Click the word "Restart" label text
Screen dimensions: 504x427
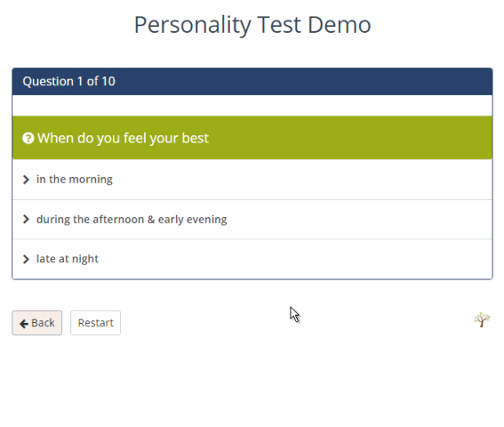coord(95,323)
